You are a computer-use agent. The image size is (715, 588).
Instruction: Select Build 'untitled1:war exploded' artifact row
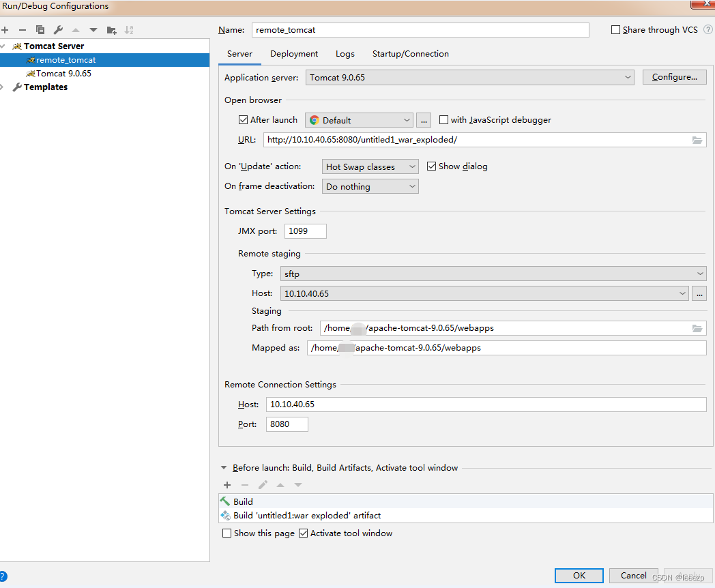pos(466,516)
